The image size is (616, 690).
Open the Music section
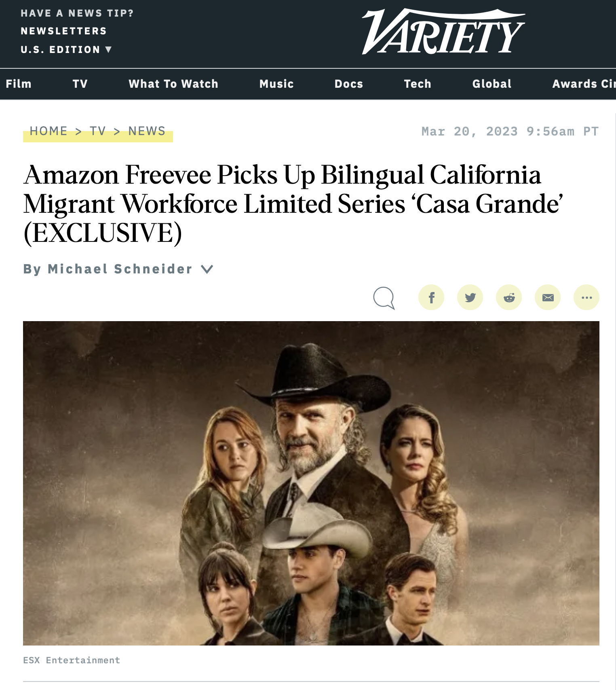coord(276,84)
